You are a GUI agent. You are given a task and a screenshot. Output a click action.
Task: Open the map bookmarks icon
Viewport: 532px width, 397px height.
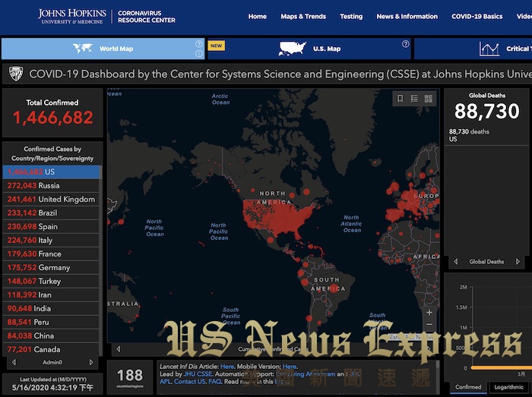(x=400, y=99)
